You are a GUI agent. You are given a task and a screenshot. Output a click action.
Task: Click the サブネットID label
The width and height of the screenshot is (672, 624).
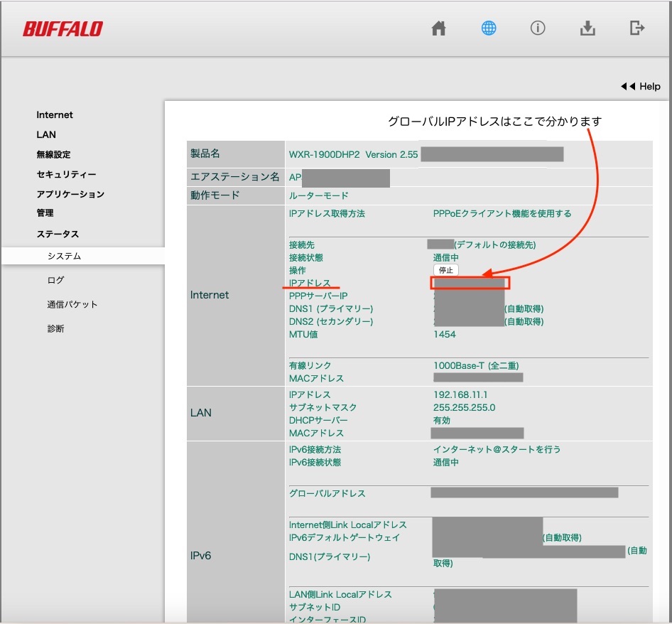[x=315, y=608]
